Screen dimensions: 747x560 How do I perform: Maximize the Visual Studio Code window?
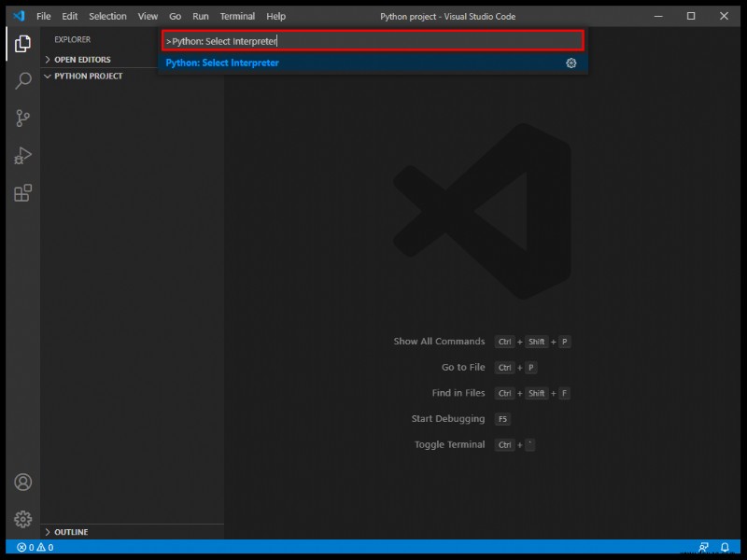[x=691, y=16]
